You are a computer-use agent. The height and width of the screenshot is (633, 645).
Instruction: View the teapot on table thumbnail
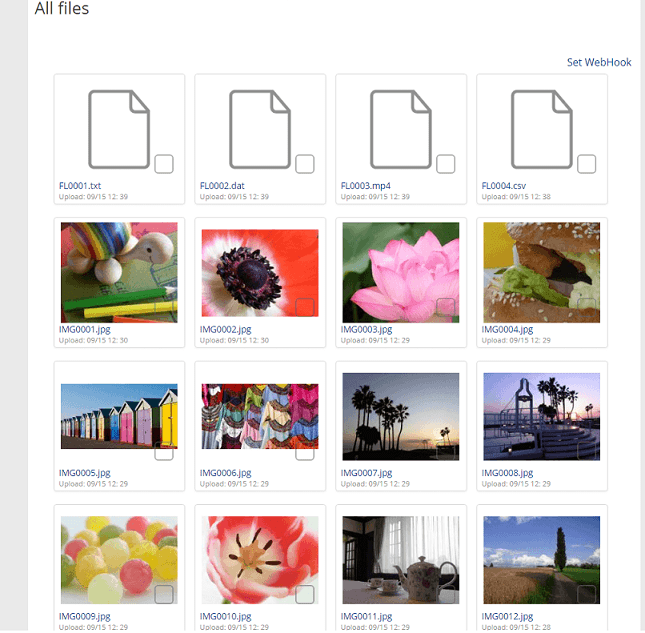(x=400, y=559)
